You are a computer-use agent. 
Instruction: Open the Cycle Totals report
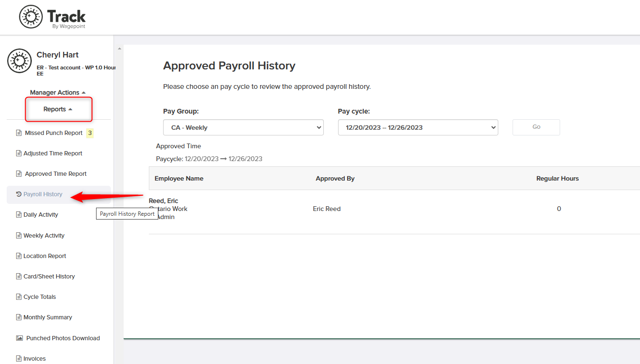(x=39, y=297)
